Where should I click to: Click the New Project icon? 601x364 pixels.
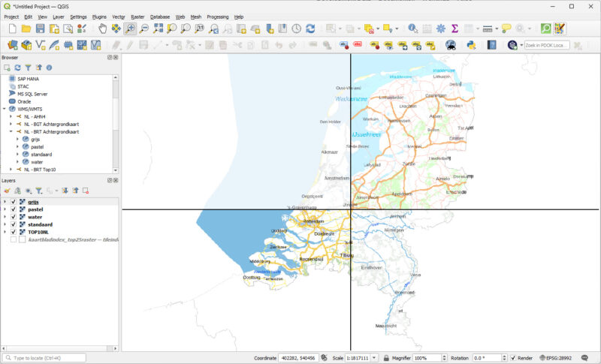click(x=13, y=29)
